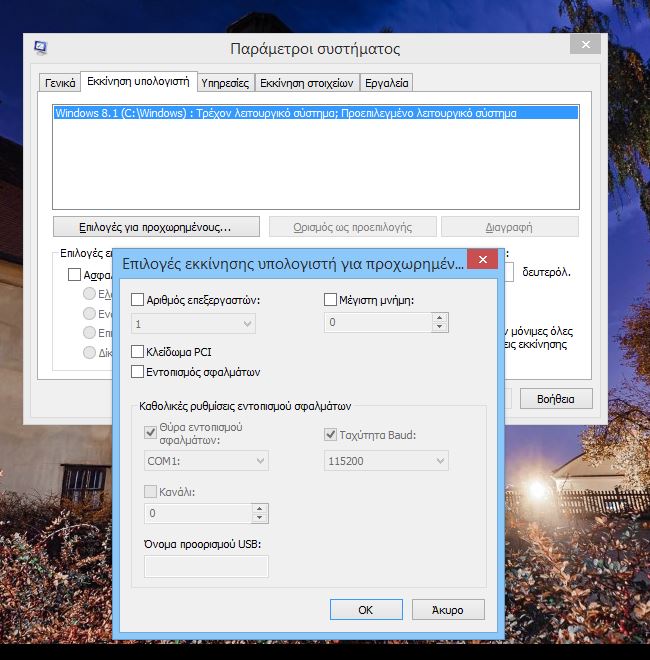Select the Windows 8.1 boot entry
Screen dimensions: 650x660
coord(316,113)
